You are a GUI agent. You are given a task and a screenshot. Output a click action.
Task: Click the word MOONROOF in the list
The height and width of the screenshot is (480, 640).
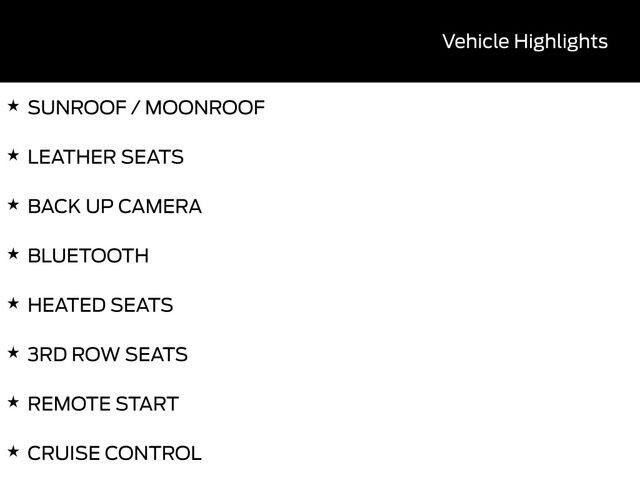[x=205, y=108]
